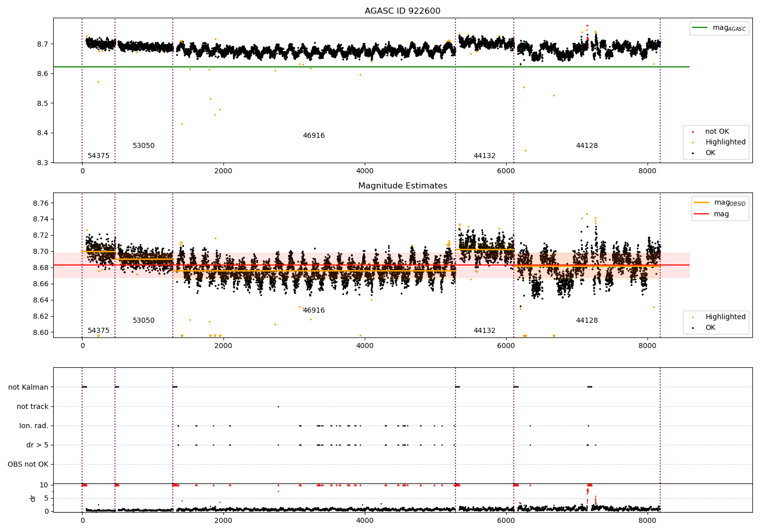Click obsid label 46916 in the top plot
This screenshot has width=760, height=532.
(314, 136)
